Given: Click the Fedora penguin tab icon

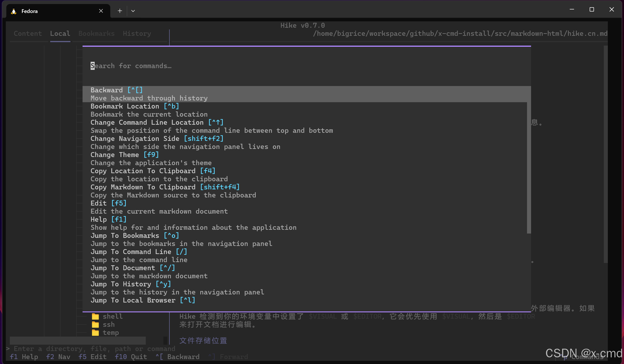Looking at the screenshot, I should point(14,11).
